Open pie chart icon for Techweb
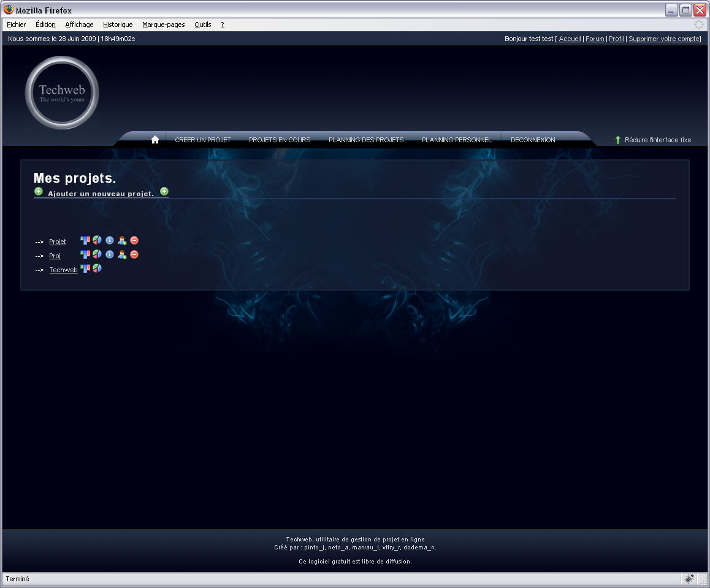The width and height of the screenshot is (710, 588). [x=97, y=268]
